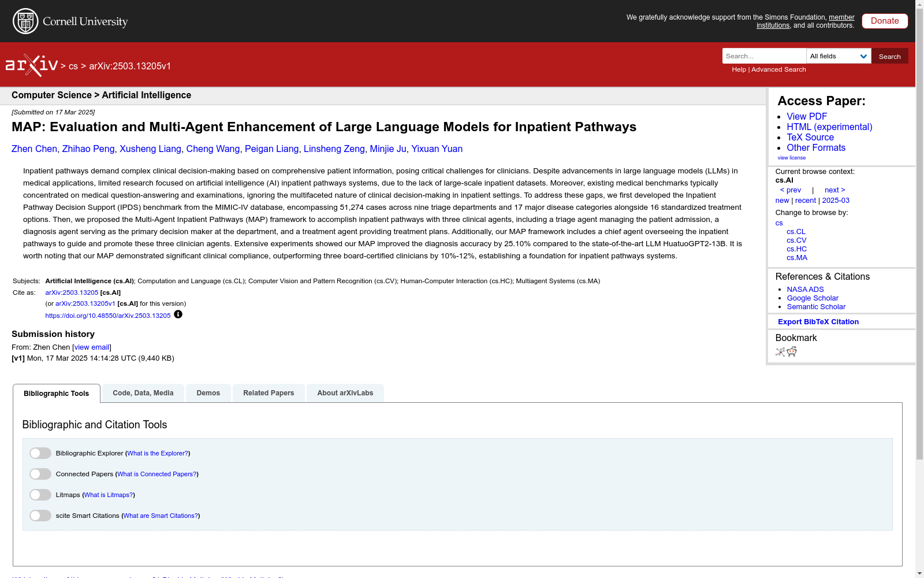Screen dimensions: 924x578
Task: Open Other Formats link
Action: point(816,148)
